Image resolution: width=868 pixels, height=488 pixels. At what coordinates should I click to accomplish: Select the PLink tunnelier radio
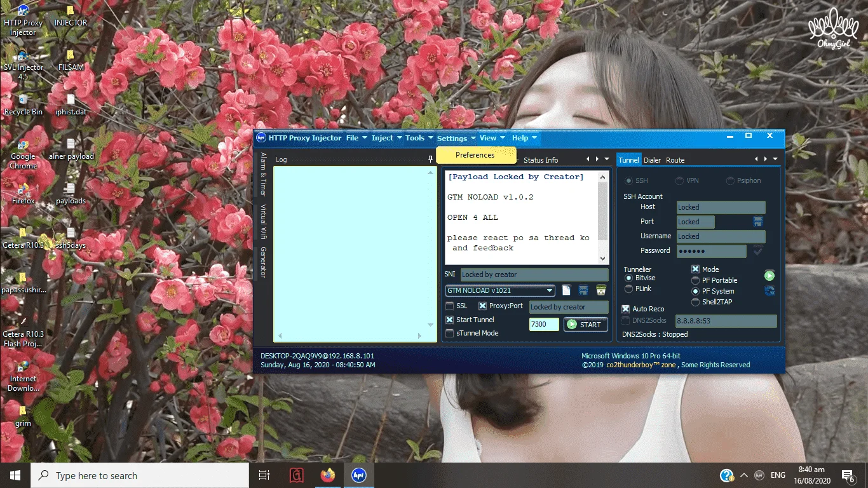[x=628, y=288]
